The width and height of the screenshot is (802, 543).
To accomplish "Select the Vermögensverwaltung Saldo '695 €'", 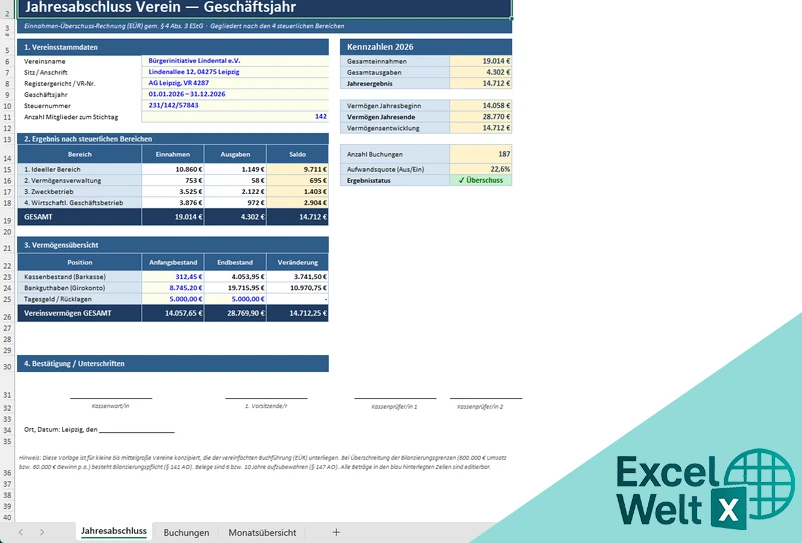I will [298, 180].
